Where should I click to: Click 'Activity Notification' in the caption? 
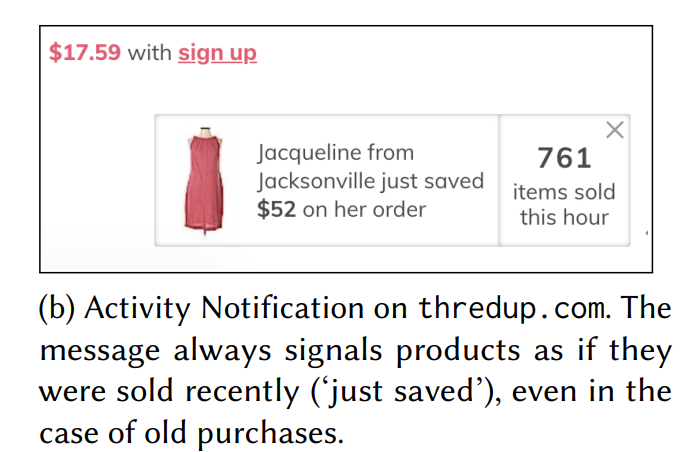pos(224,308)
